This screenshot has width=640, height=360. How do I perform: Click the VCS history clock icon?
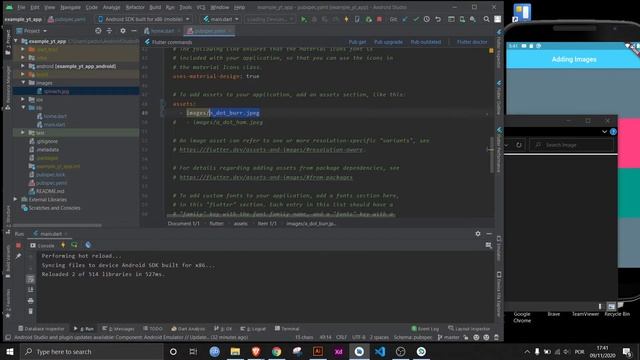(427, 19)
